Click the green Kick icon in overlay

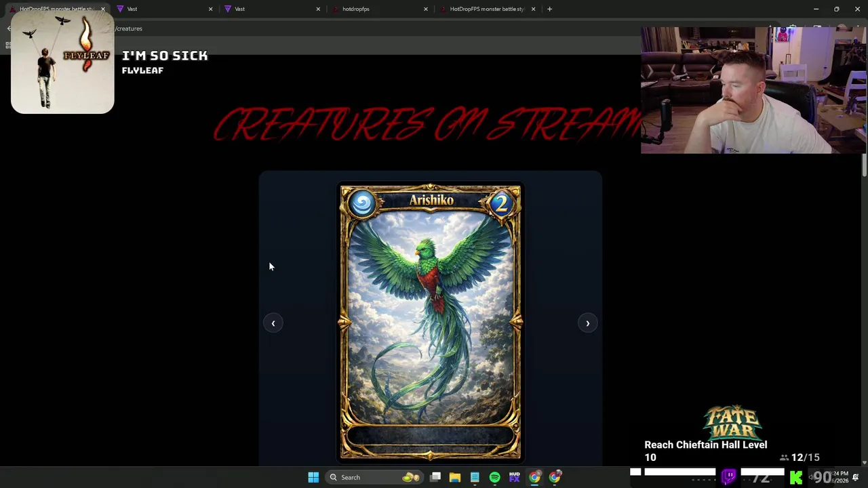tap(795, 478)
